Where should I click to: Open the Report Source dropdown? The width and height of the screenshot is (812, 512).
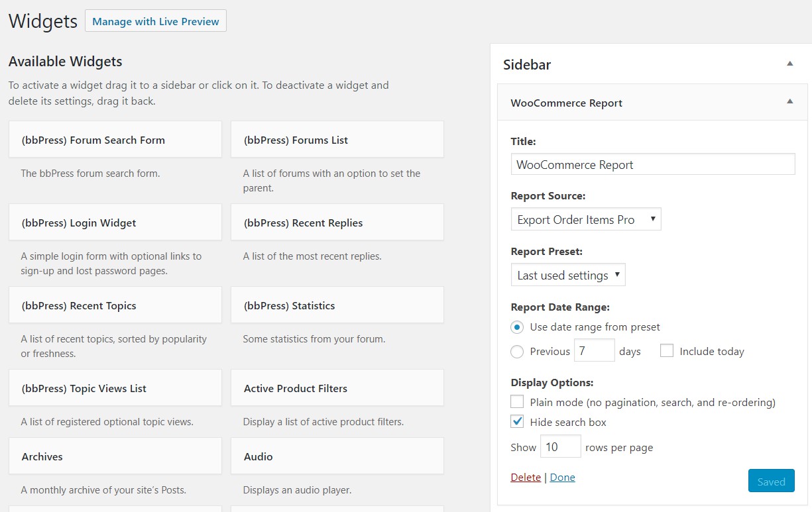[585, 220]
